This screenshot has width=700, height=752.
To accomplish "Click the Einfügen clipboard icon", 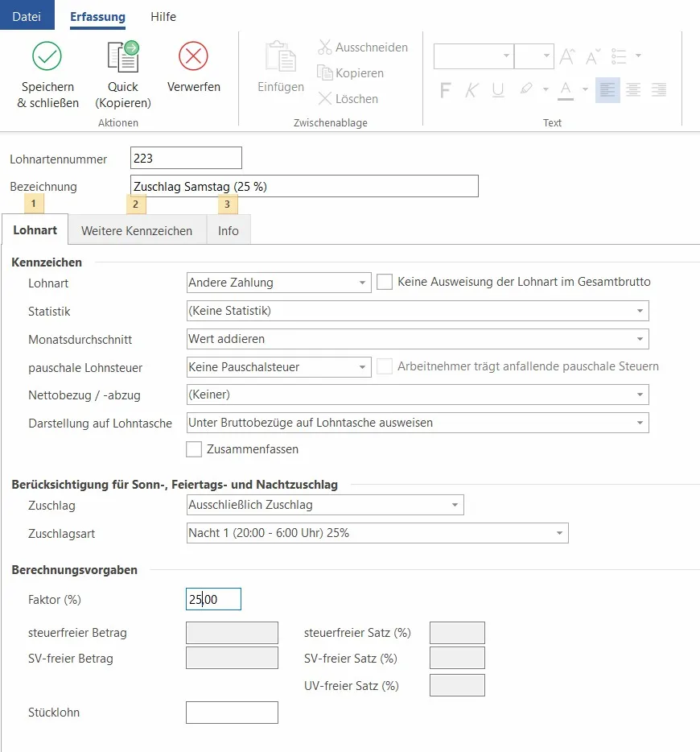I will 281,57.
